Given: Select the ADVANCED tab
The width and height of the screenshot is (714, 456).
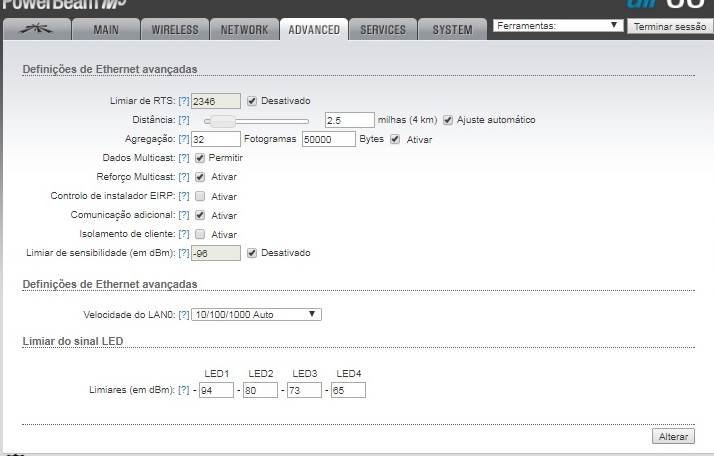Looking at the screenshot, I should pos(314,30).
